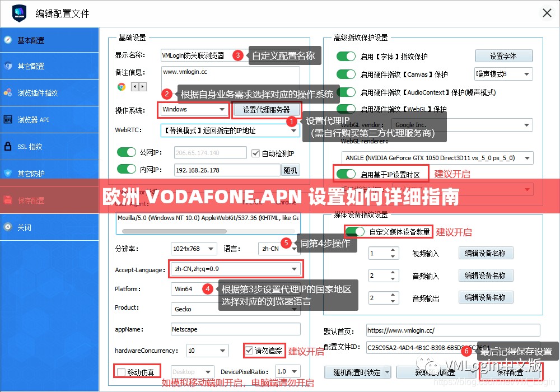Screen dimensions: 560x392
Task: Increase 视频输入 device count spinner
Action: click(x=393, y=250)
